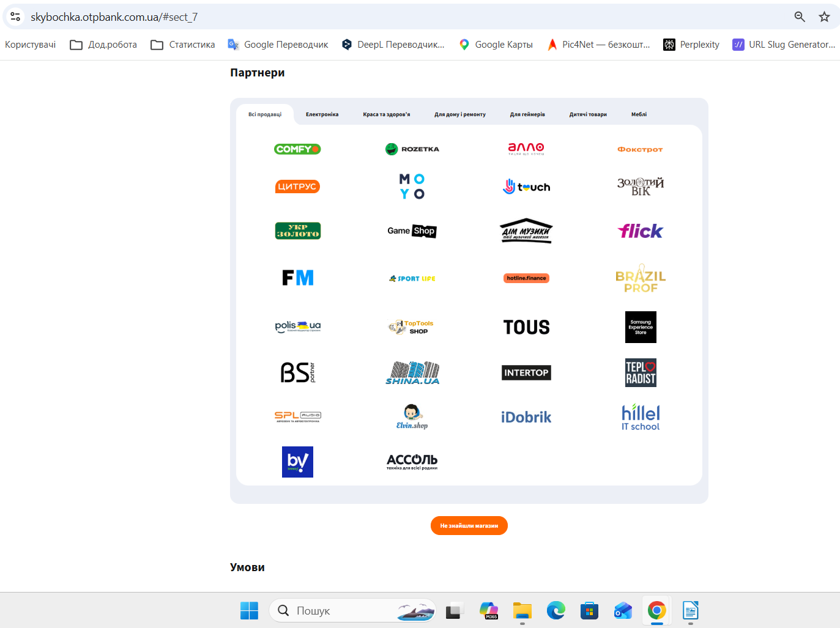840x628 pixels.
Task: Open the SHINA.UA partner logo
Action: point(412,372)
